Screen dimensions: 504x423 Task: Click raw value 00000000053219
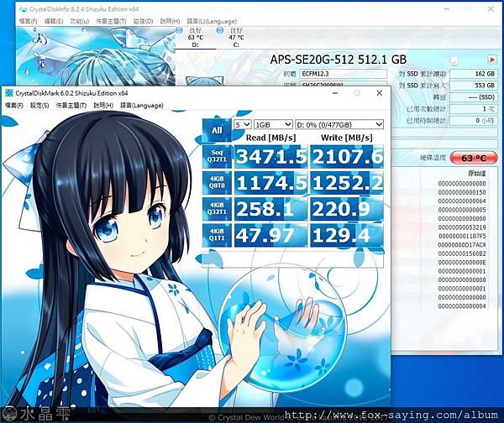pos(462,227)
